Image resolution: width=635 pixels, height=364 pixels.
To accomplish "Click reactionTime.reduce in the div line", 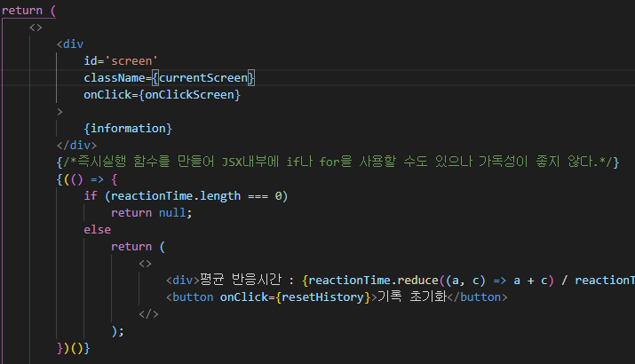I will click(373, 281).
